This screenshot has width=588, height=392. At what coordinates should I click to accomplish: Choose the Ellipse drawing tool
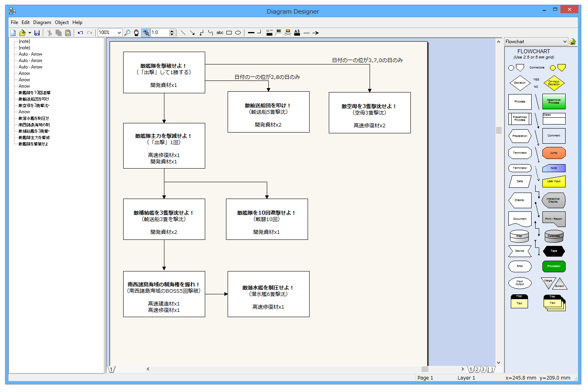click(238, 32)
